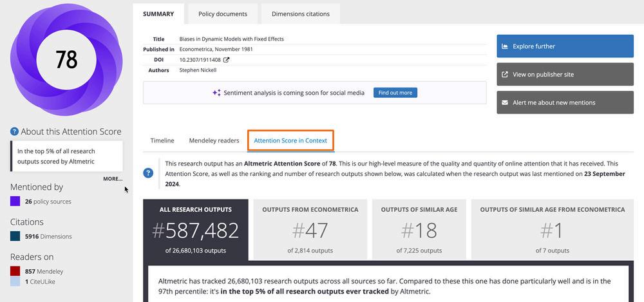
Task: Switch to the Policy documents tab
Action: point(222,14)
